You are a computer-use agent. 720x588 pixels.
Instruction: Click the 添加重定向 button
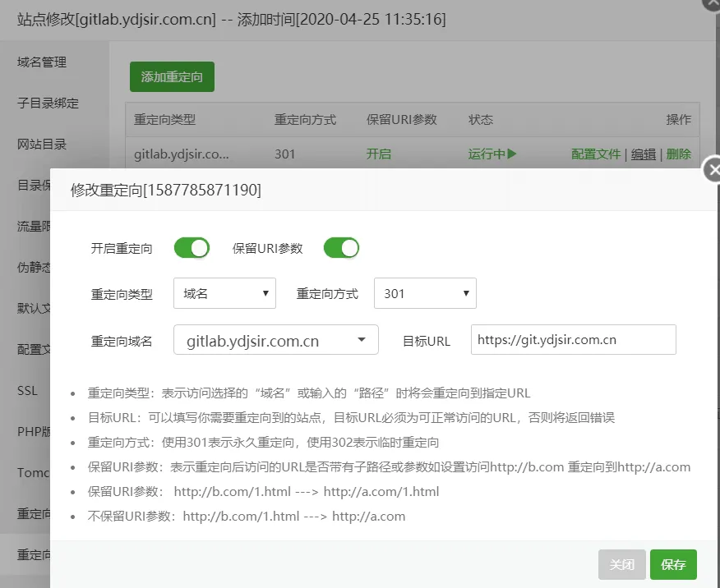[172, 77]
